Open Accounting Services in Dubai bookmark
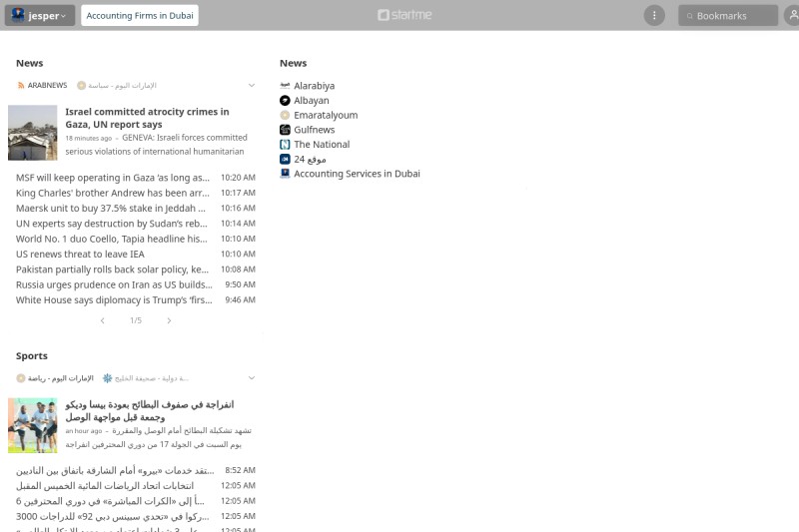This screenshot has height=532, width=799. [x=357, y=174]
